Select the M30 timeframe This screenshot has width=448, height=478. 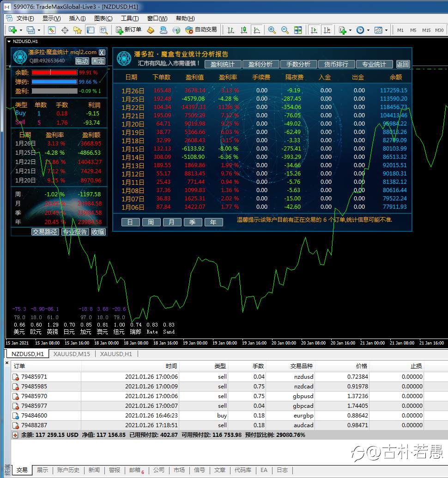click(x=440, y=30)
